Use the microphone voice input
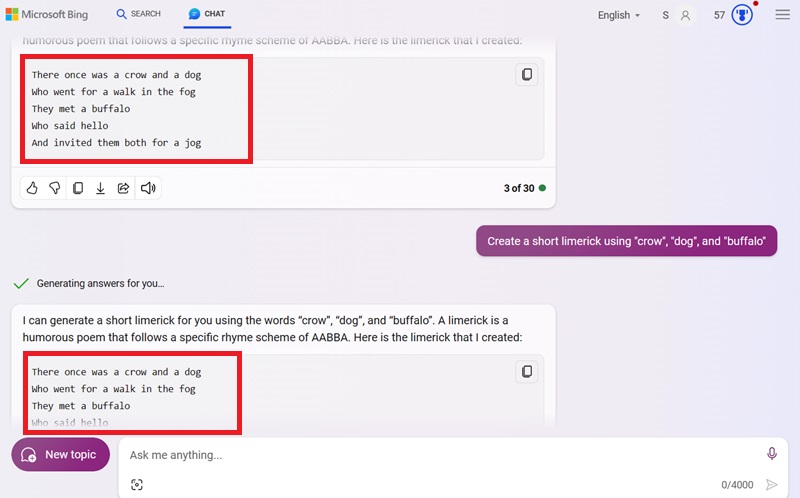800x498 pixels. coord(771,453)
